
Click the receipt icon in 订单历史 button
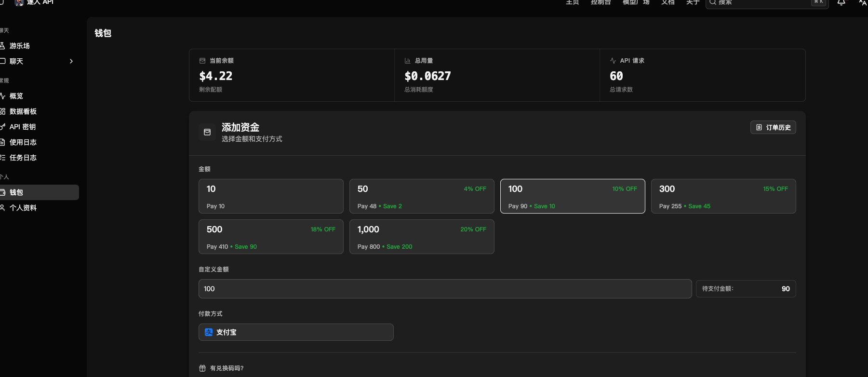(x=759, y=127)
